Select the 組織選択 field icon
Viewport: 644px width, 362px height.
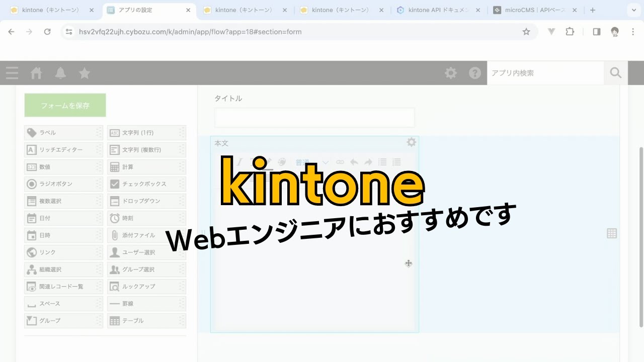pyautogui.click(x=32, y=269)
